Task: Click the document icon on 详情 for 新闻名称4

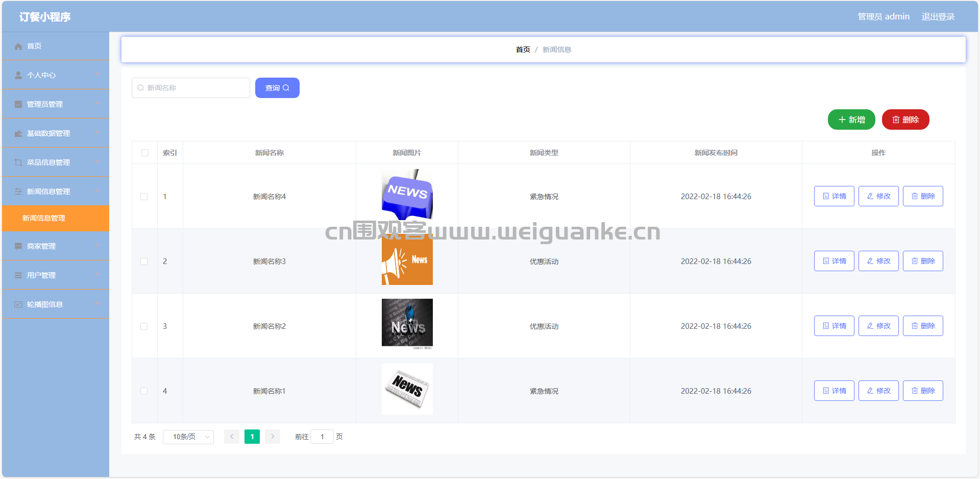Action: pyautogui.click(x=826, y=196)
